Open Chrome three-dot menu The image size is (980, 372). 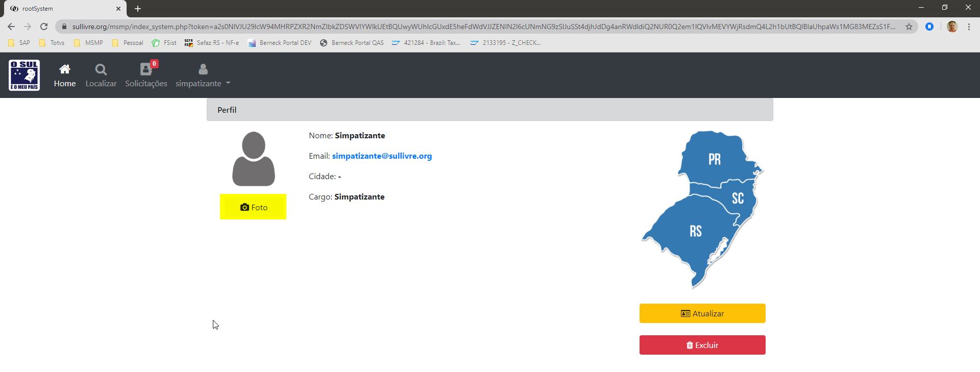(969, 27)
